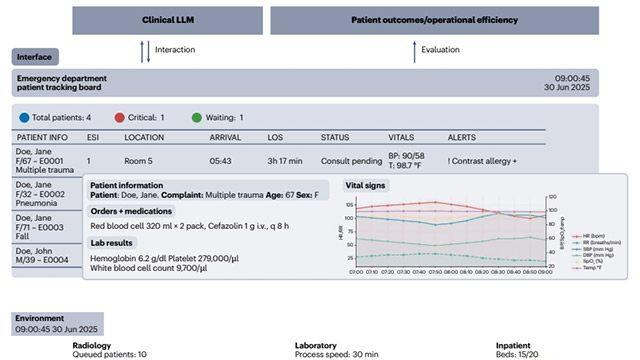Click the 08:30 tick on the chart axis
The image size is (640, 360).
(x=498, y=272)
